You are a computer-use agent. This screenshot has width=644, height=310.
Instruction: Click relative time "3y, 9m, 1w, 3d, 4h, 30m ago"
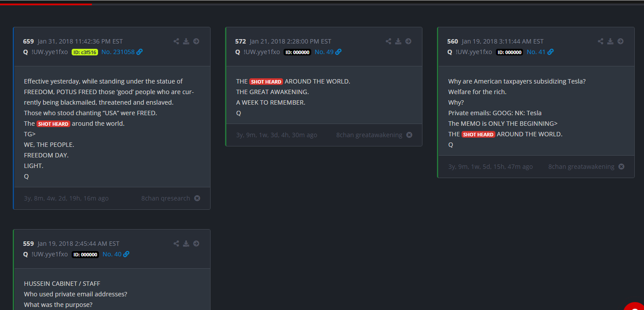[x=277, y=135]
